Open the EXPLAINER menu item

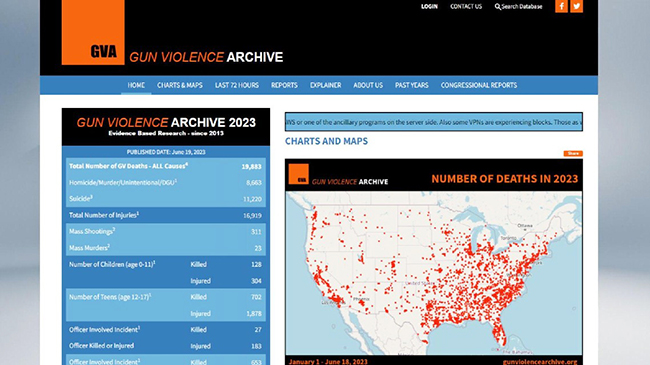(325, 85)
